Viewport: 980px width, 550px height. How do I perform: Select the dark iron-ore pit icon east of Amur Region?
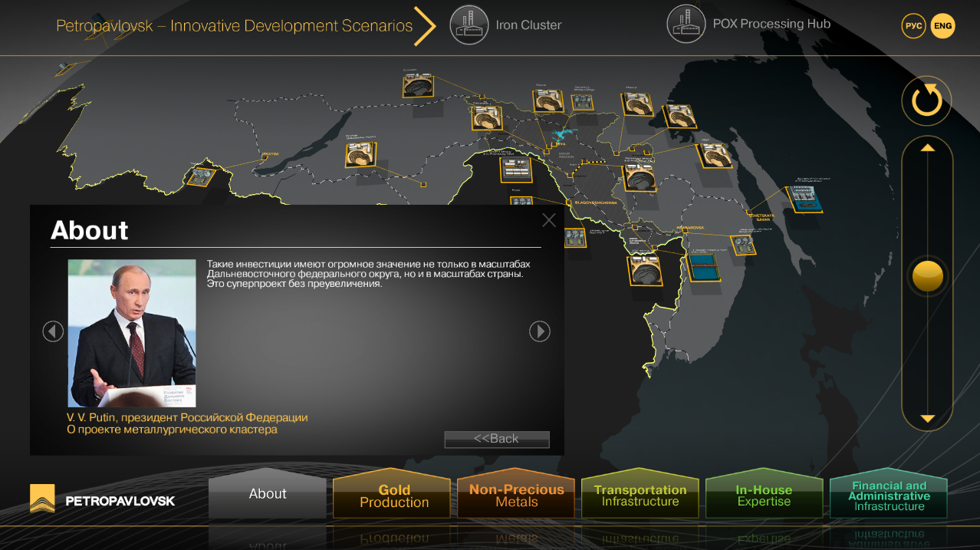point(638,177)
